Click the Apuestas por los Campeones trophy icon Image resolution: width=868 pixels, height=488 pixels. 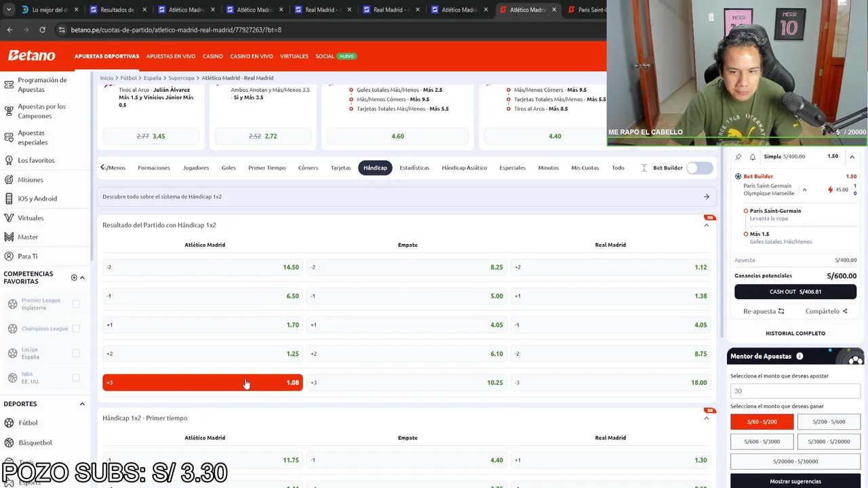tap(9, 111)
